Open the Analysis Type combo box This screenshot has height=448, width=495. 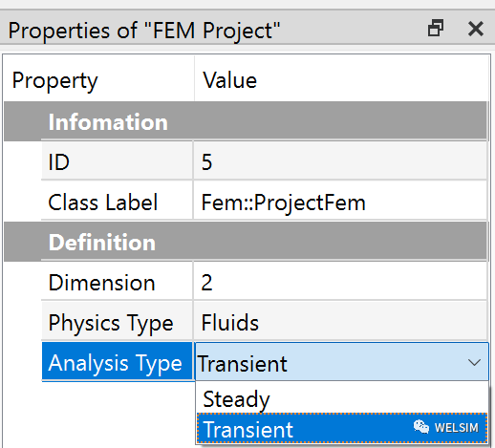pos(341,362)
